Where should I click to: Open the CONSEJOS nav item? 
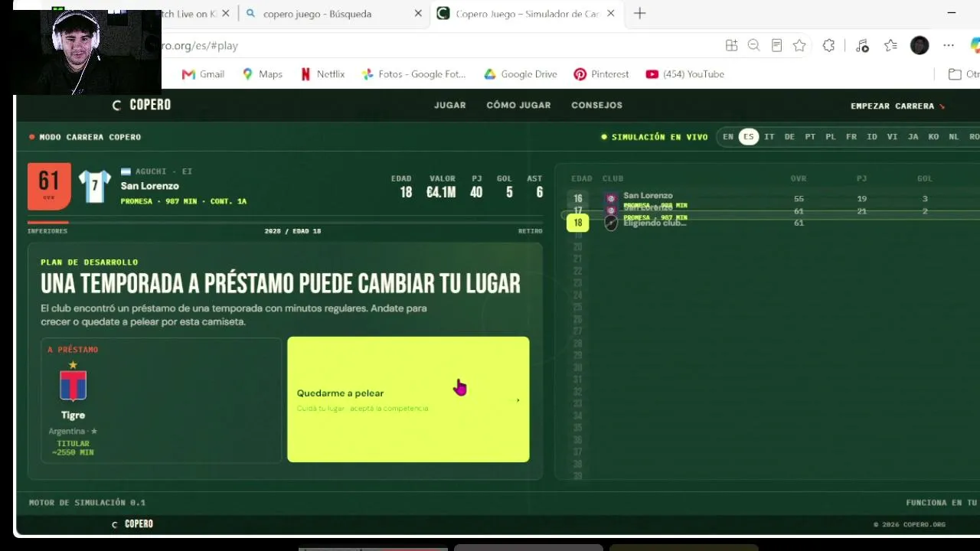point(596,106)
